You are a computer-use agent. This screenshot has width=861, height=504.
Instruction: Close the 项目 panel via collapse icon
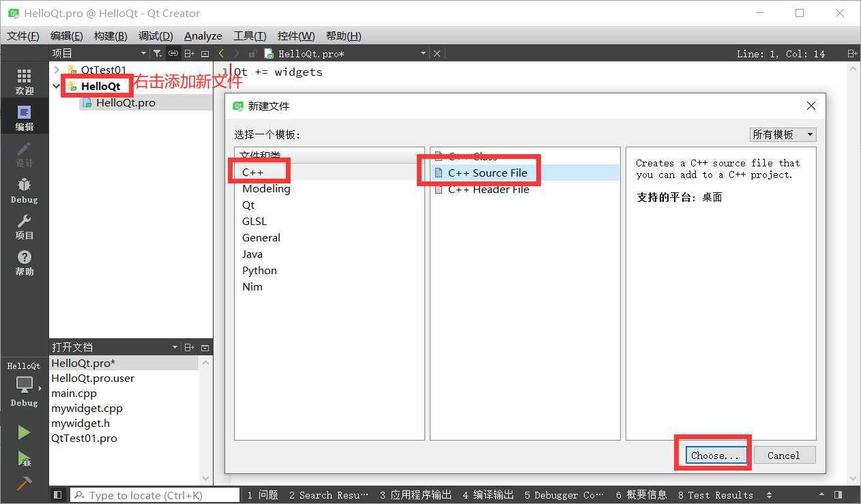coord(205,53)
